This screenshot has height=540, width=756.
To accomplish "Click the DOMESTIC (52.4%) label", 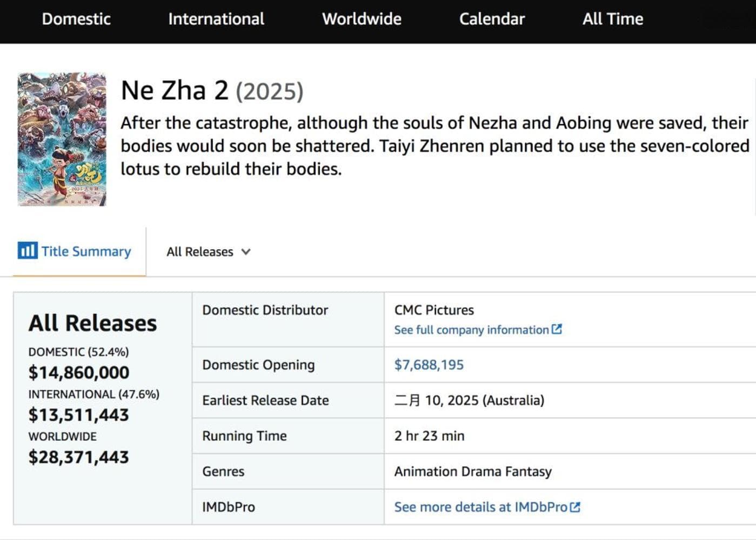I will point(78,352).
